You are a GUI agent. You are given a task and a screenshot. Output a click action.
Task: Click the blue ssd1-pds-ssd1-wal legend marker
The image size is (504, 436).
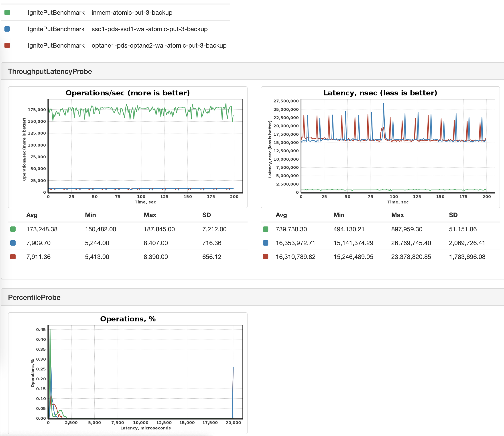(x=7, y=29)
